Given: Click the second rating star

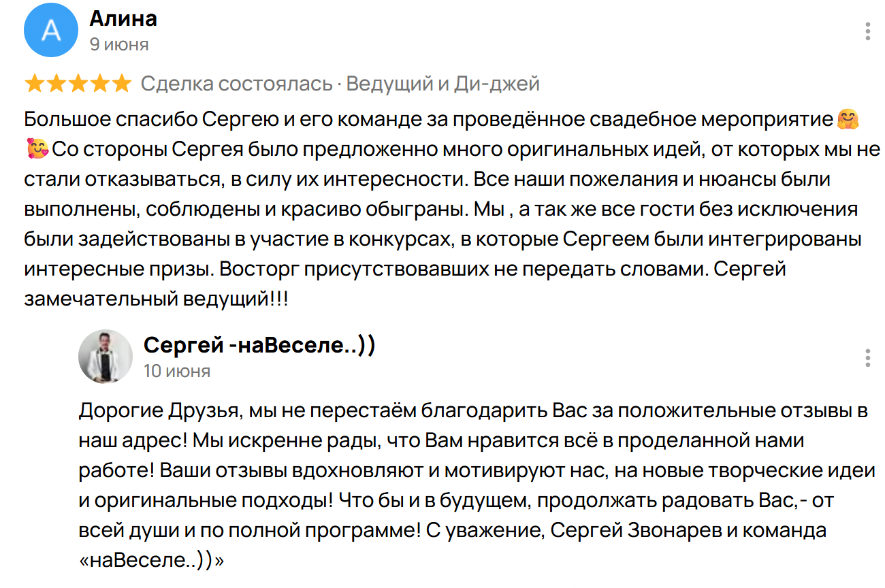Looking at the screenshot, I should click(56, 84).
